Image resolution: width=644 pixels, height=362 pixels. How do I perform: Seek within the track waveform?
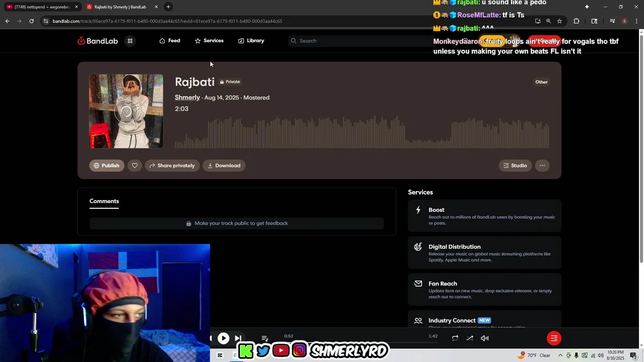(361, 132)
